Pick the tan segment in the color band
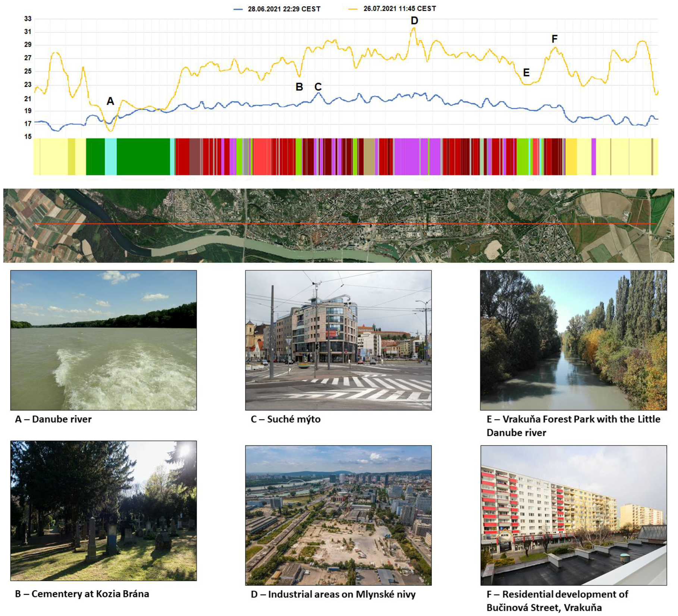The width and height of the screenshot is (678, 616). pos(369,157)
